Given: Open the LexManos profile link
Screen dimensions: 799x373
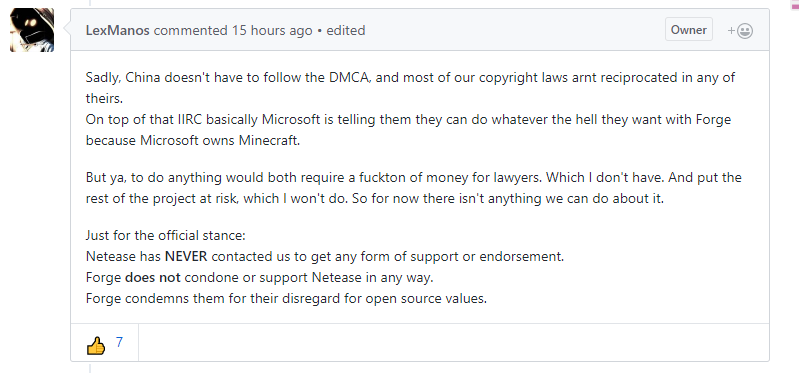Looking at the screenshot, I should 118,31.
